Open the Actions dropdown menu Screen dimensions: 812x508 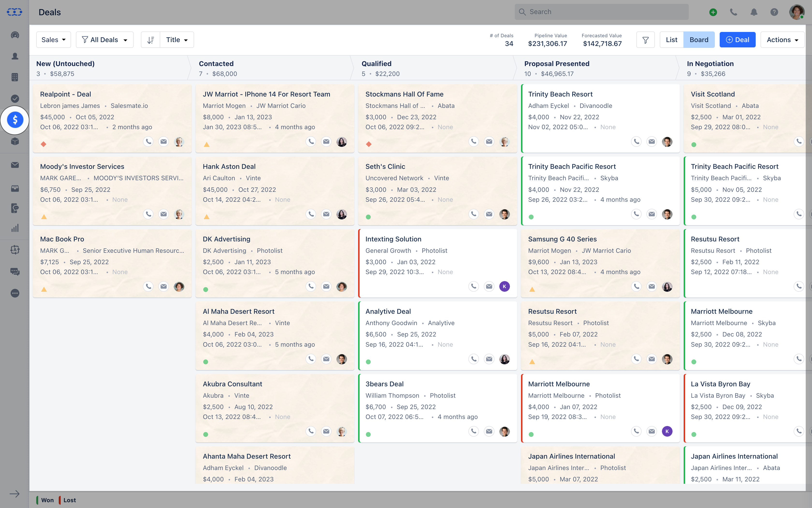(782, 40)
